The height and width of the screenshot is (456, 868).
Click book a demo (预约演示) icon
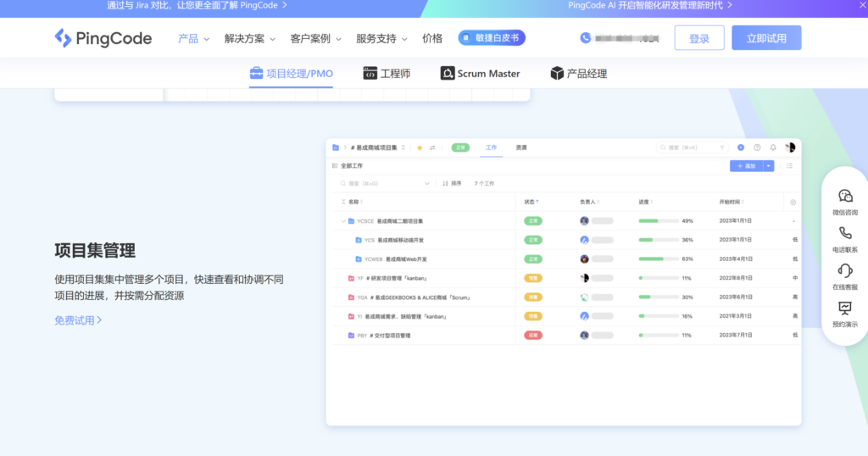pyautogui.click(x=845, y=308)
